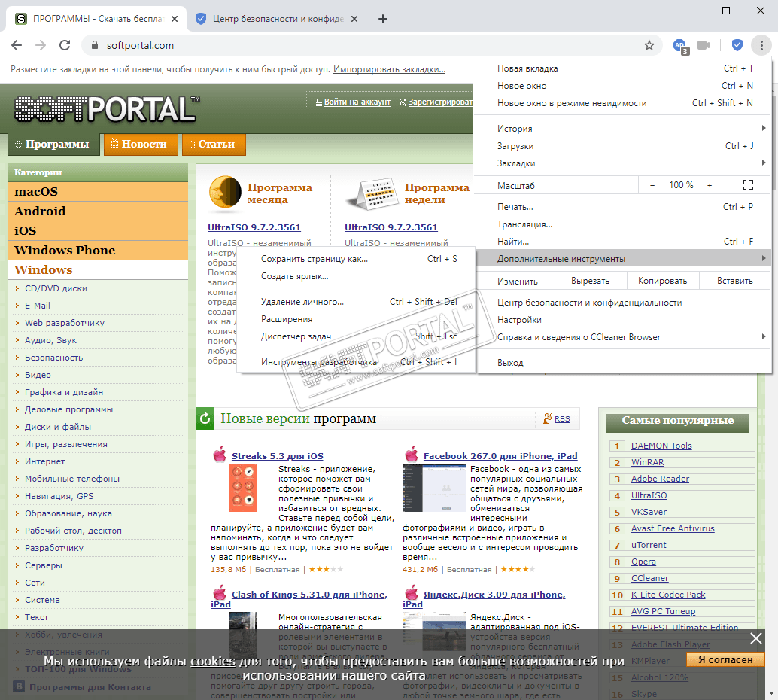Open Расширения from the submenu

(x=356, y=319)
